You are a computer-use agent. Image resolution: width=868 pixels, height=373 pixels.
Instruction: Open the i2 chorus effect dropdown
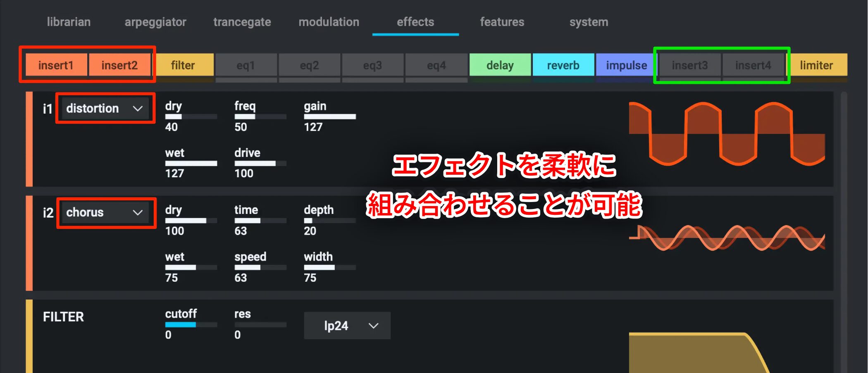105,212
